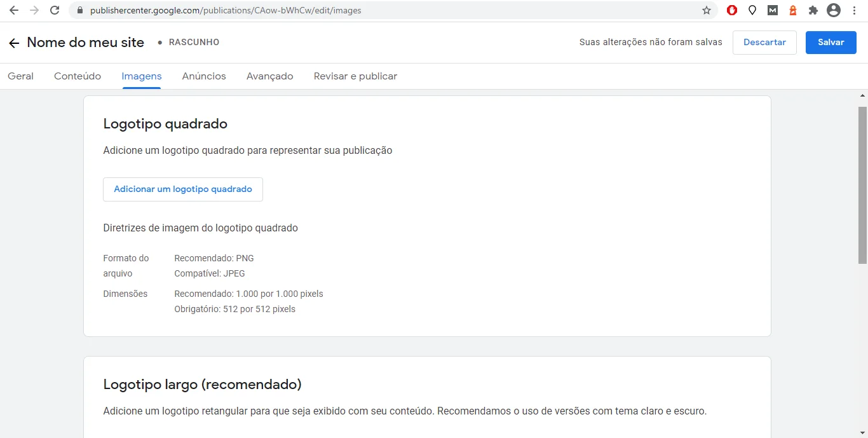Click Suas alterações não foram salvas
Viewport: 868px width, 438px height.
point(651,43)
